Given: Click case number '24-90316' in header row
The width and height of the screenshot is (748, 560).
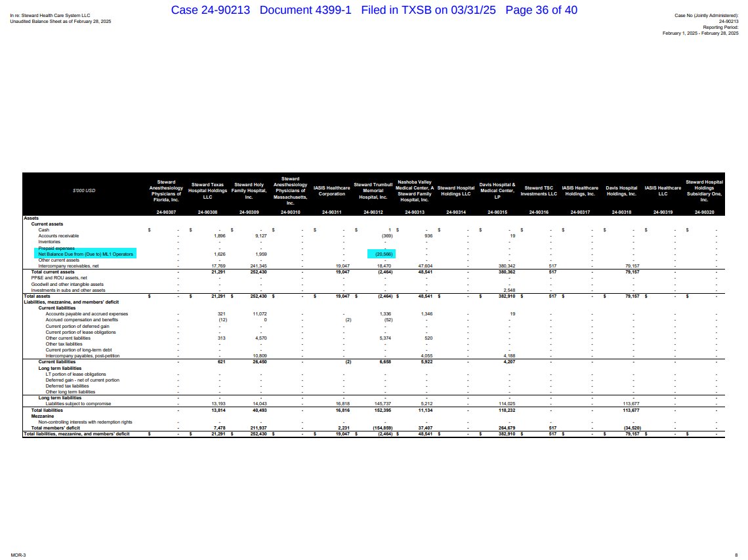Looking at the screenshot, I should (539, 212).
